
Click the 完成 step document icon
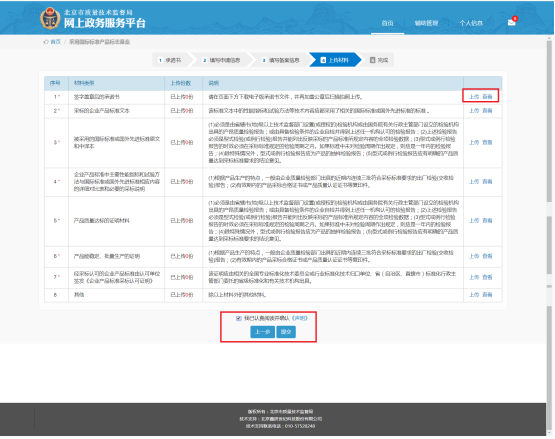point(372,60)
